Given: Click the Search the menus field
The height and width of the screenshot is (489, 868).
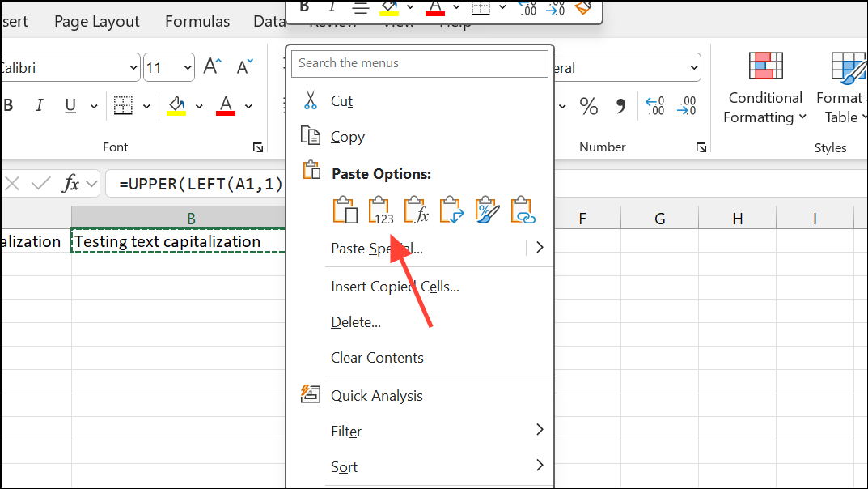Looking at the screenshot, I should tap(420, 63).
